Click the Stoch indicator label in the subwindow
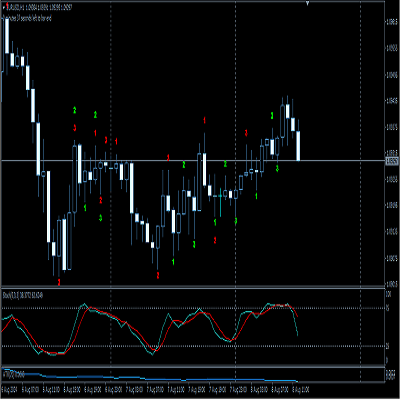Viewport: 400px width, 400px height. [x=23, y=295]
